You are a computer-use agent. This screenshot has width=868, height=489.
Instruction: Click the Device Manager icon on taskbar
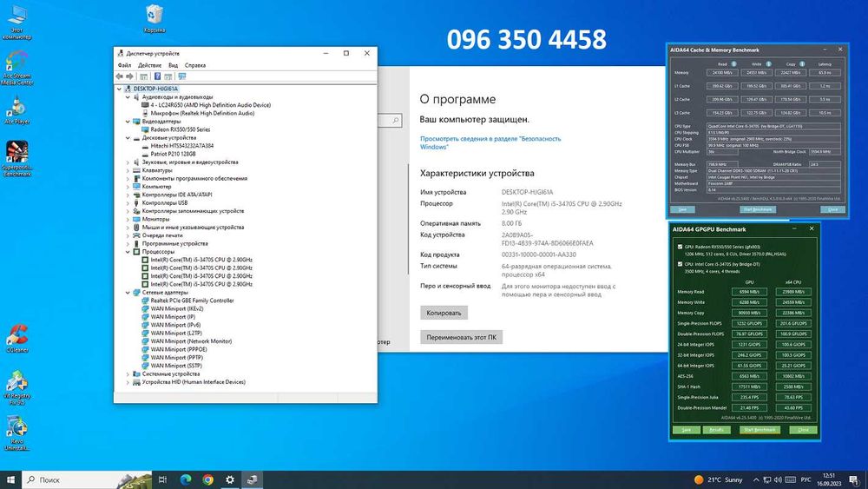tap(252, 479)
